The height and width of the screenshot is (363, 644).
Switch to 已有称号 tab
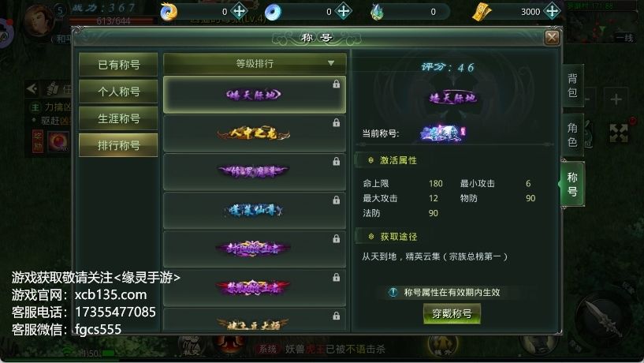(118, 65)
